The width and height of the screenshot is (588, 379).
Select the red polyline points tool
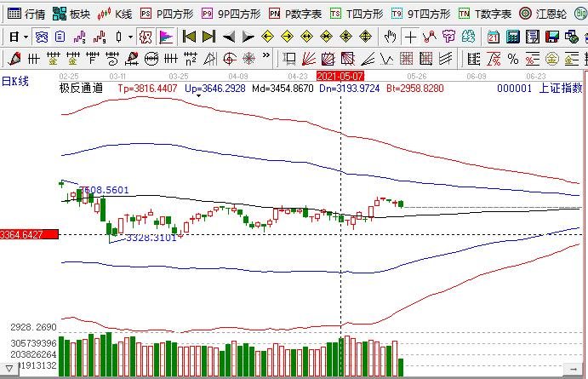[430, 37]
